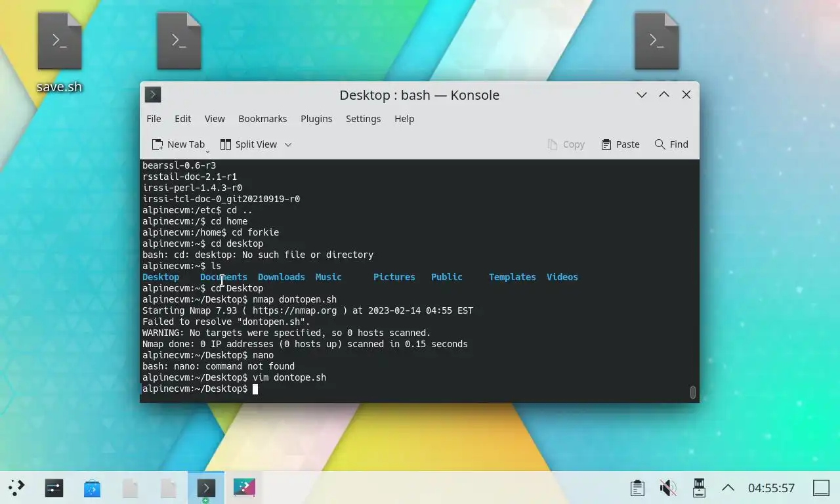Select the script icon at desktop's right side
This screenshot has height=504, width=840.
pyautogui.click(x=656, y=41)
